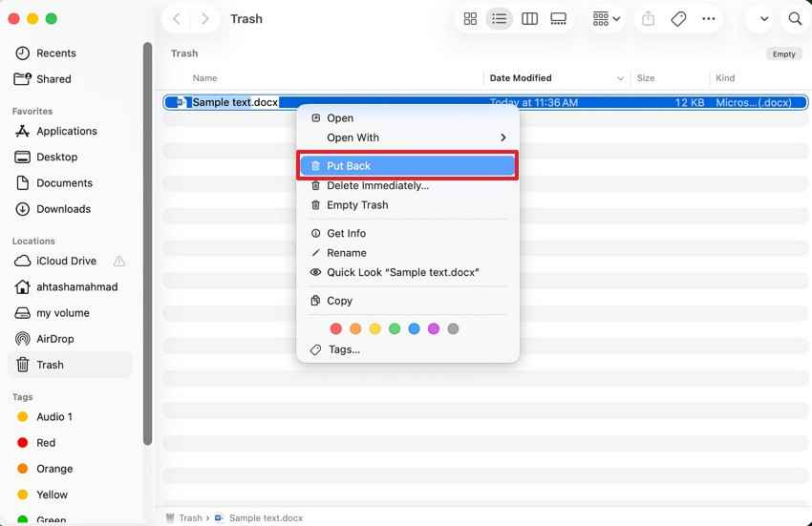
Task: Sort by the Size column header
Action: (x=645, y=78)
